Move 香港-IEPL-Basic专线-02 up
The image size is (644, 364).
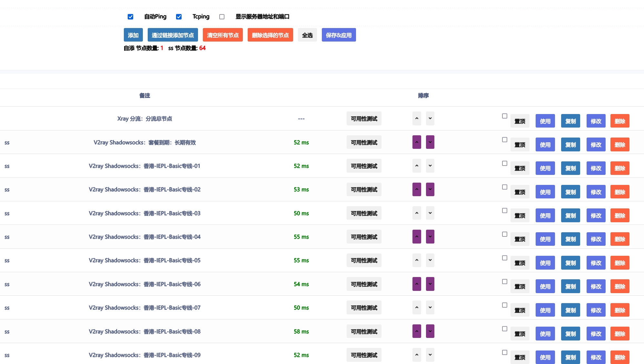point(417,189)
